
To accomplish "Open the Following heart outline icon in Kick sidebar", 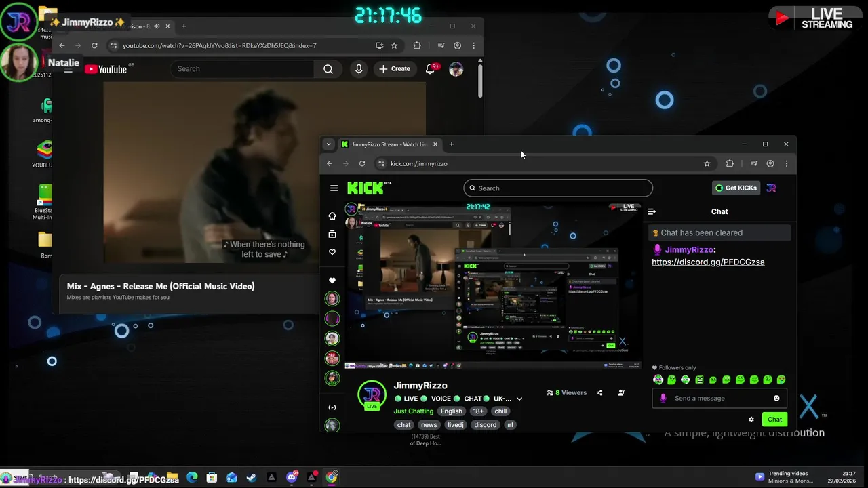I will 332,252.
